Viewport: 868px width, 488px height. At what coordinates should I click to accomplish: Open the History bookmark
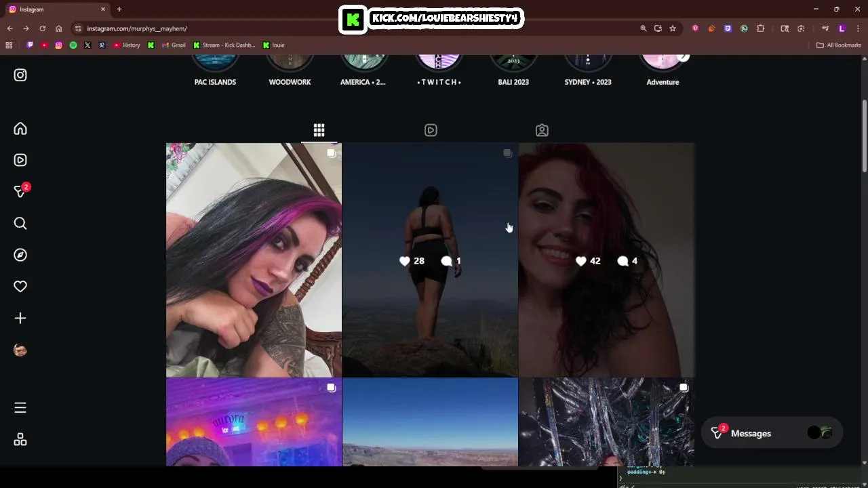tap(127, 45)
